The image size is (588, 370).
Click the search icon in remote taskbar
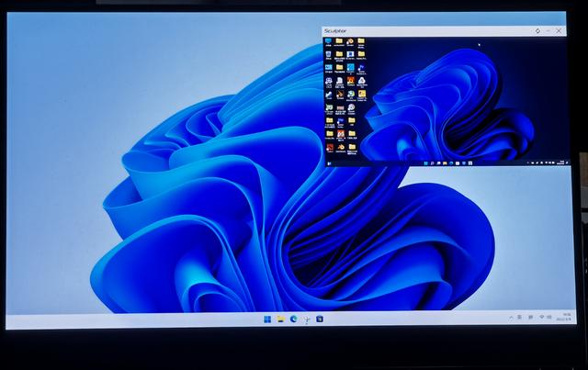click(432, 163)
